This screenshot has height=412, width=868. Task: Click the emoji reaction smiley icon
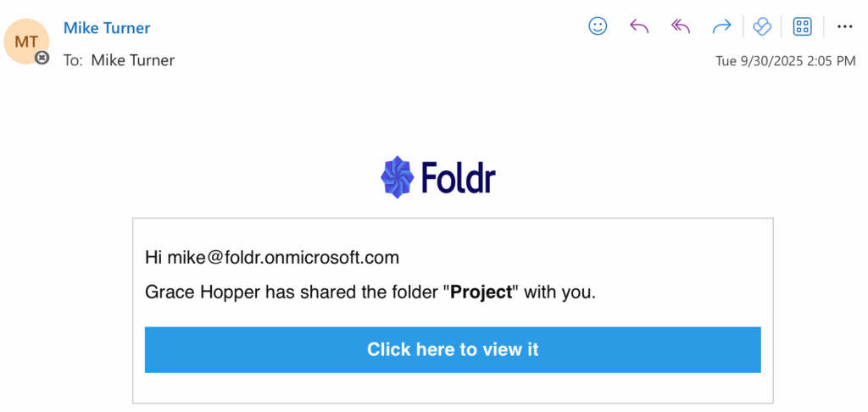598,26
